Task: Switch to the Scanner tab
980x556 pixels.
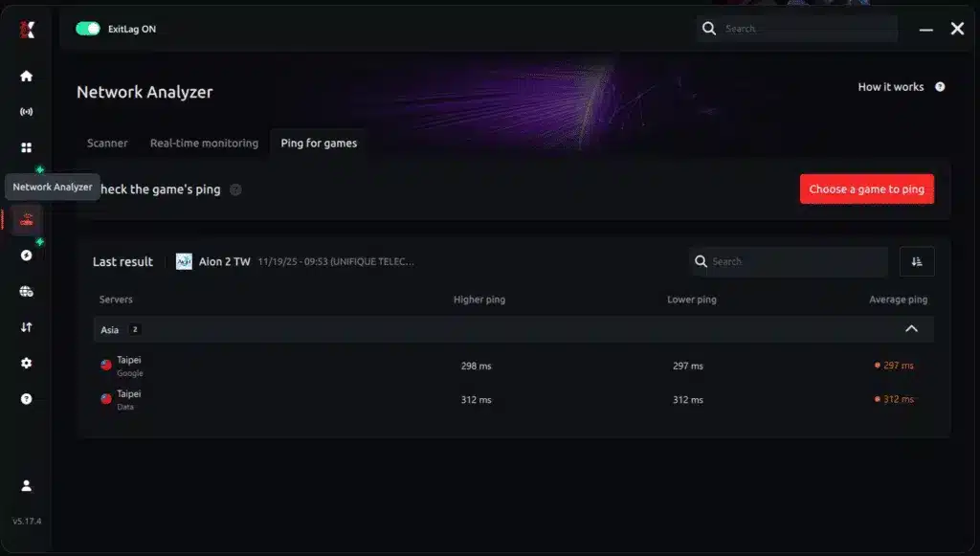Action: (x=107, y=143)
